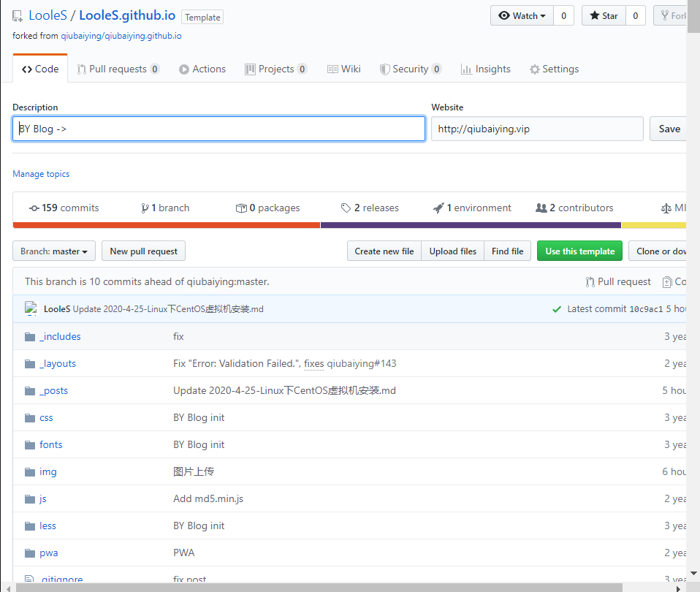Click Find file button
This screenshot has height=592, width=700.
coord(507,251)
